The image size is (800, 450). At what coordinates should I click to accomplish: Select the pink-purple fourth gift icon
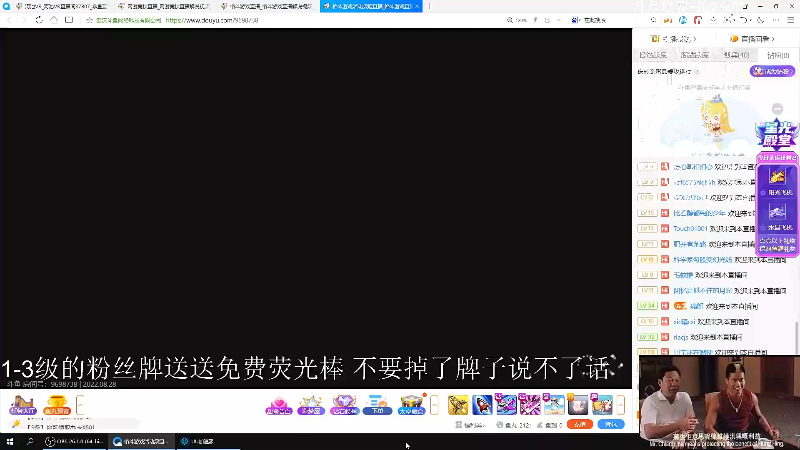pos(530,405)
